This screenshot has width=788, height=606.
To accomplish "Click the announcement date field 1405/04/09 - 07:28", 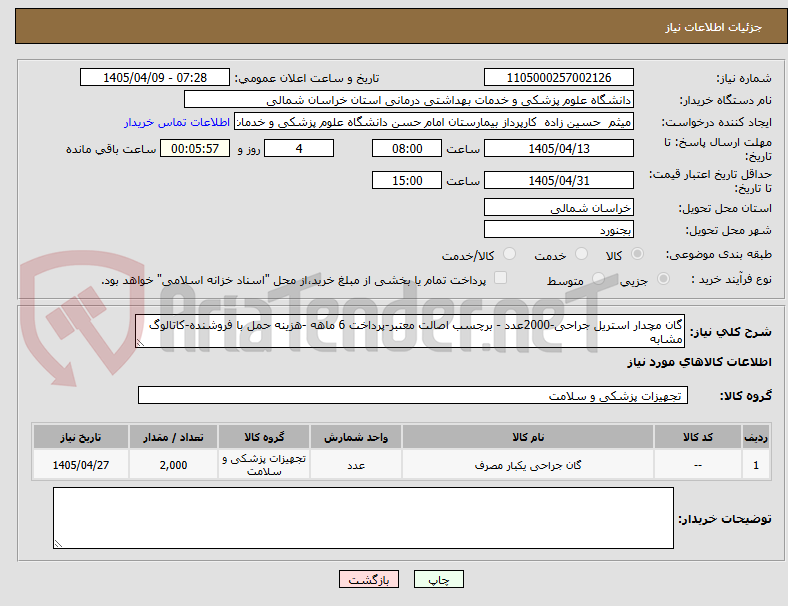I will pyautogui.click(x=155, y=77).
